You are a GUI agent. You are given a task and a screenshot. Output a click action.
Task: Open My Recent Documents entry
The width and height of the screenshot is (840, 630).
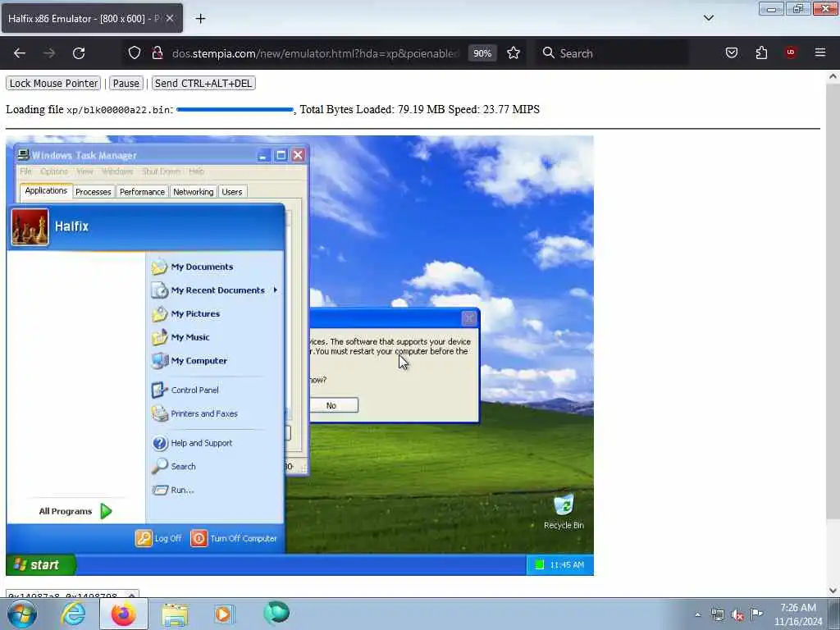point(214,290)
